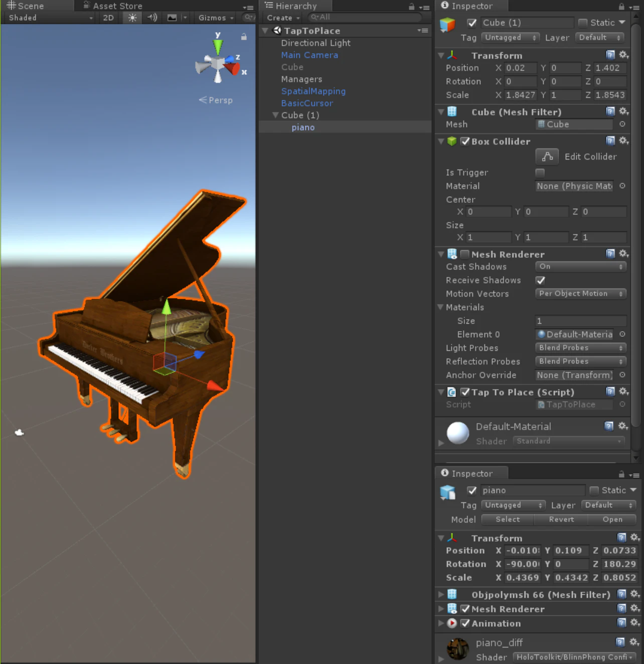
Task: Open Create menu in Hierarchy
Action: click(x=283, y=18)
